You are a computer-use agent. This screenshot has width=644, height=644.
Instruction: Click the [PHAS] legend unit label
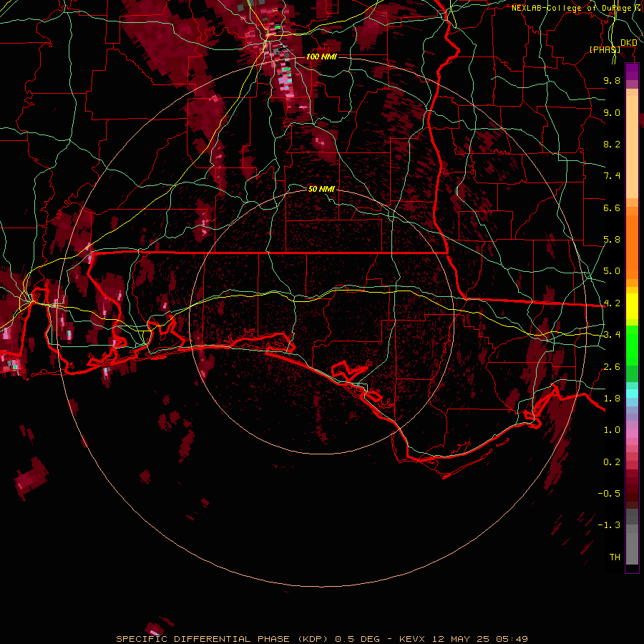point(605,49)
